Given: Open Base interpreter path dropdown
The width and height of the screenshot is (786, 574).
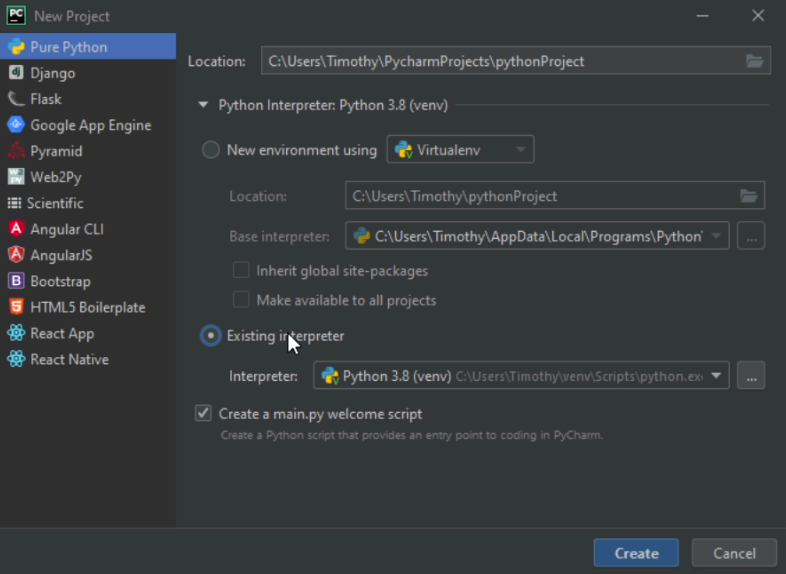Looking at the screenshot, I should point(716,236).
